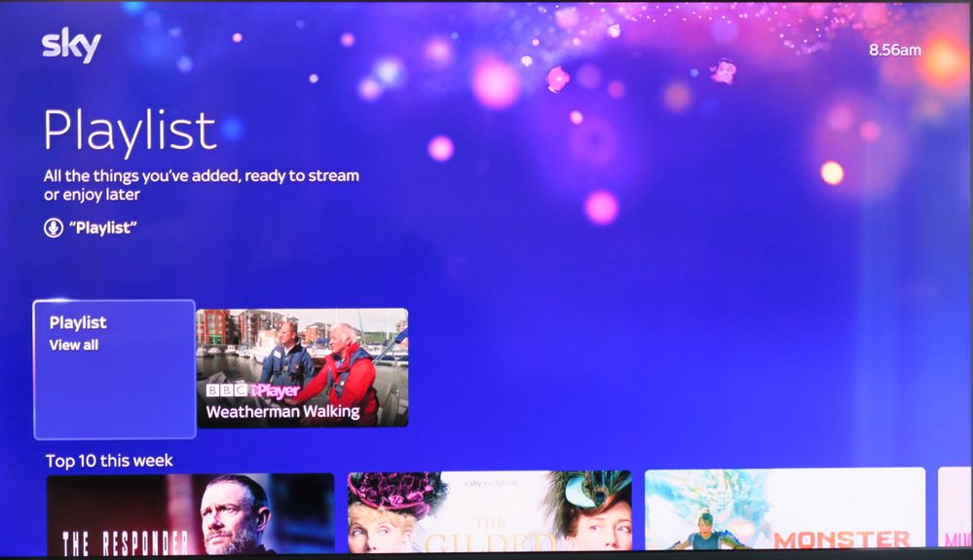Choose The Gilded Age poster

click(x=489, y=512)
